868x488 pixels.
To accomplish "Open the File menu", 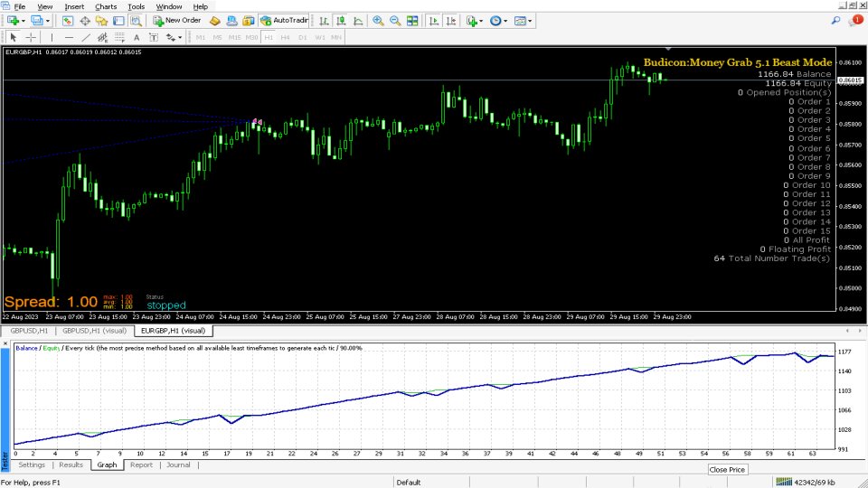I will 19,6.
